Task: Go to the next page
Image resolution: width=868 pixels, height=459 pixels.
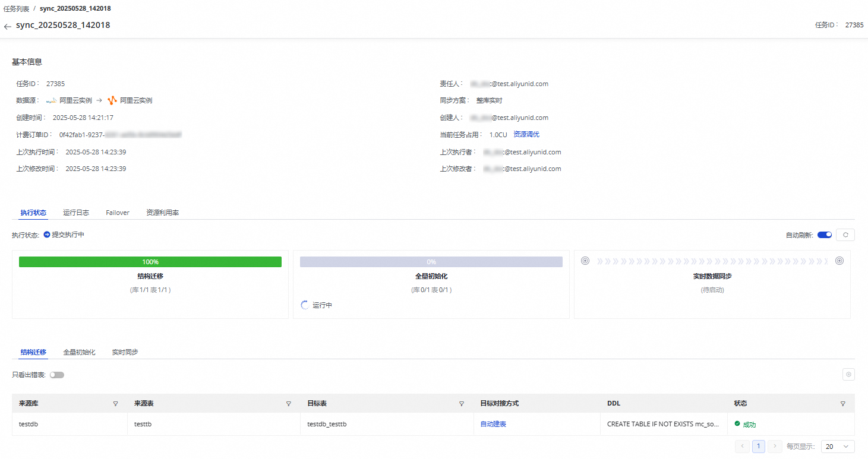Action: [x=775, y=446]
